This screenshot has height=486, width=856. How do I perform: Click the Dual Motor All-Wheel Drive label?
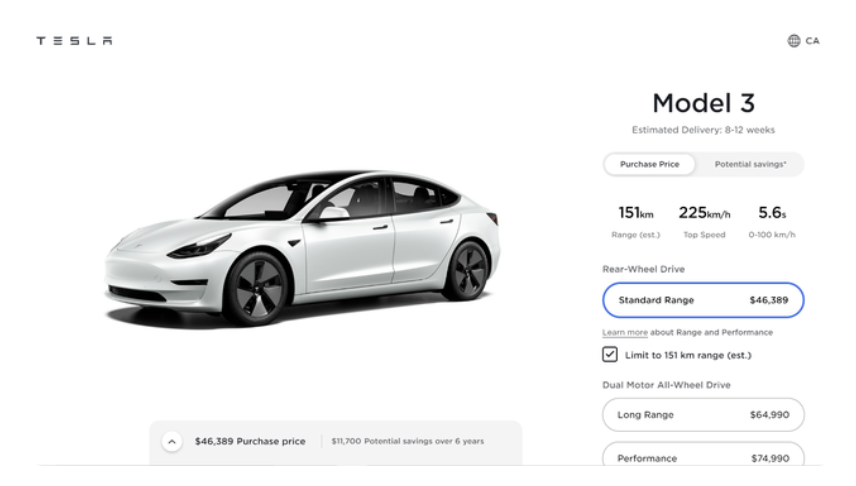pos(666,385)
